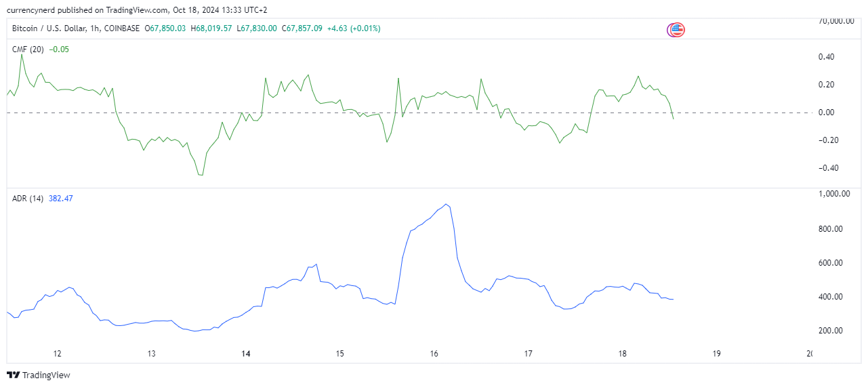The image size is (868, 387).
Task: Click the US flag event icon
Action: (x=676, y=30)
